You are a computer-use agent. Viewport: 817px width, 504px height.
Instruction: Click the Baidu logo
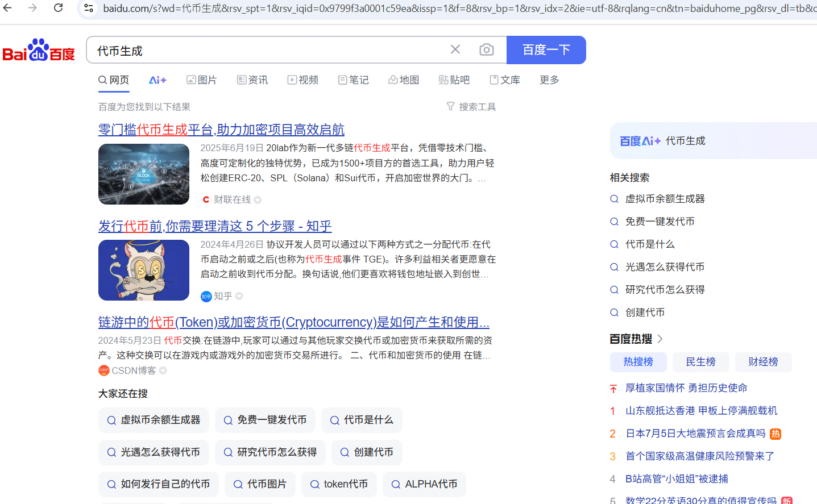(39, 51)
